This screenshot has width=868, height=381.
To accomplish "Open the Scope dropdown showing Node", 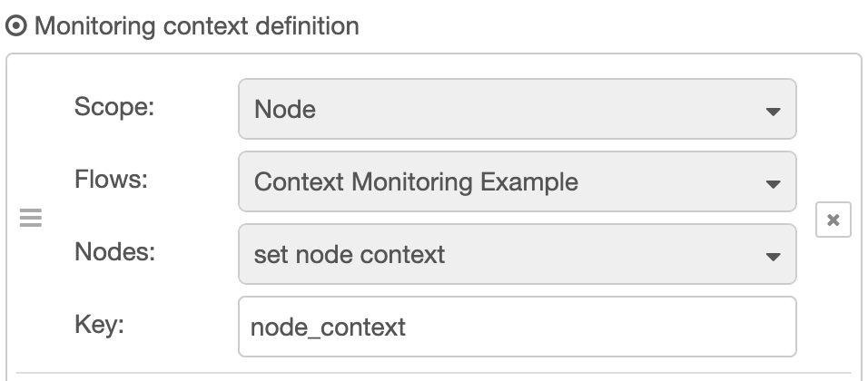I will (517, 110).
